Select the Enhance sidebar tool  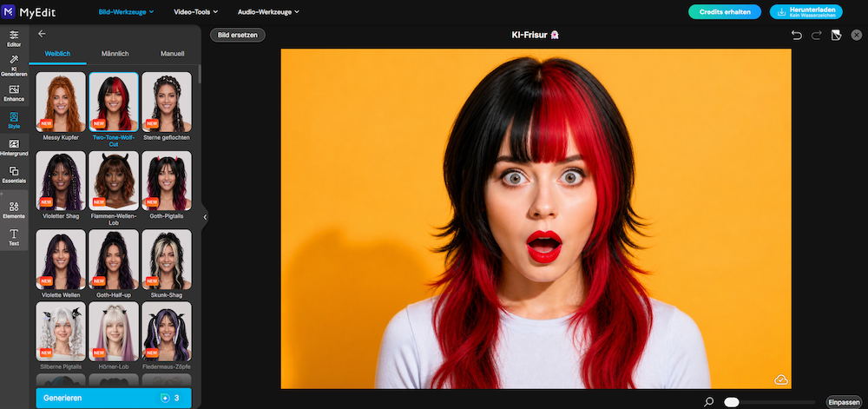click(14, 93)
